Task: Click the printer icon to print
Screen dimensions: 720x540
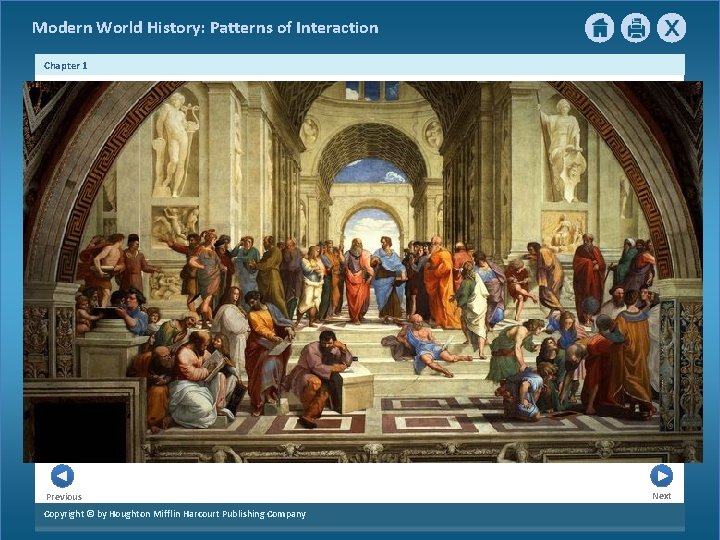Action: 636,28
